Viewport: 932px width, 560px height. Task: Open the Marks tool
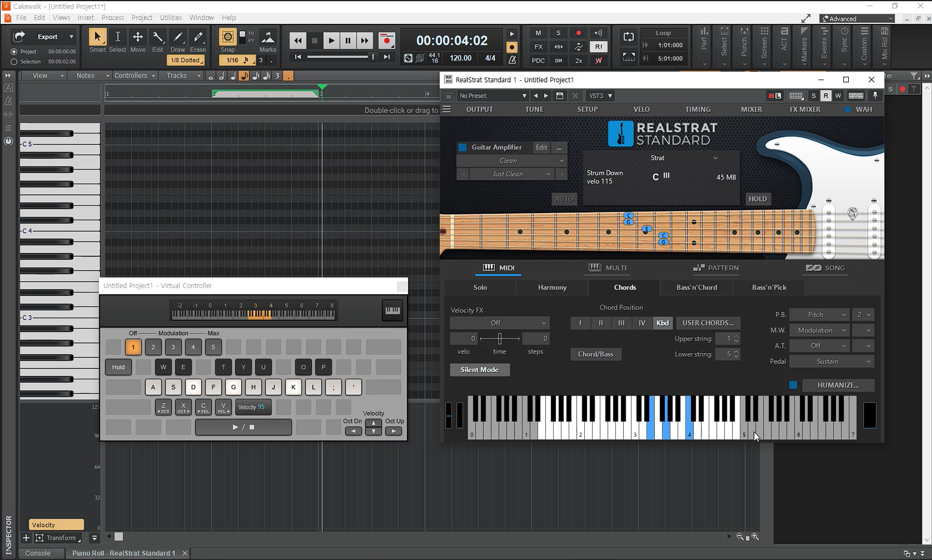268,37
